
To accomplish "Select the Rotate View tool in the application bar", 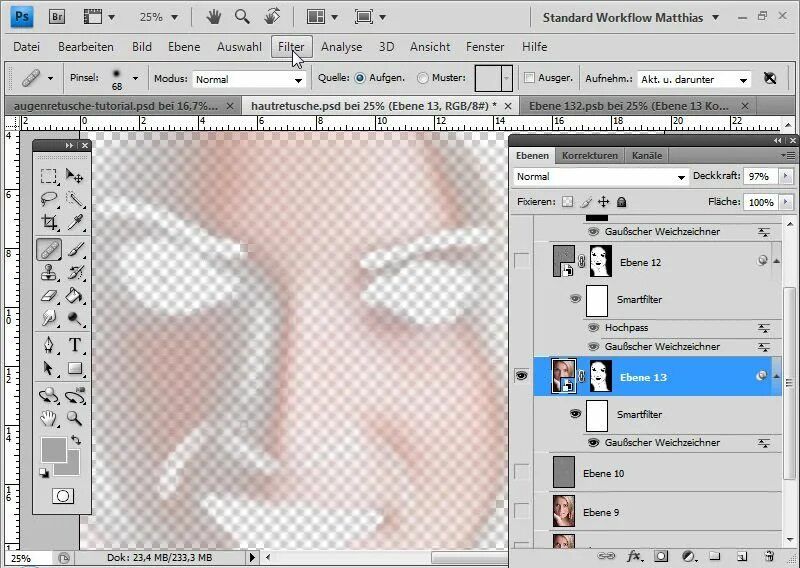I will click(272, 17).
